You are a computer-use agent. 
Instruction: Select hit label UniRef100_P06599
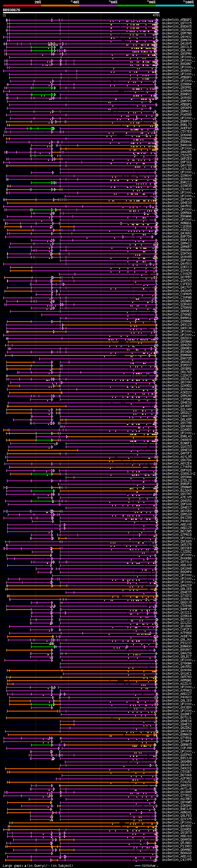coord(177,115)
